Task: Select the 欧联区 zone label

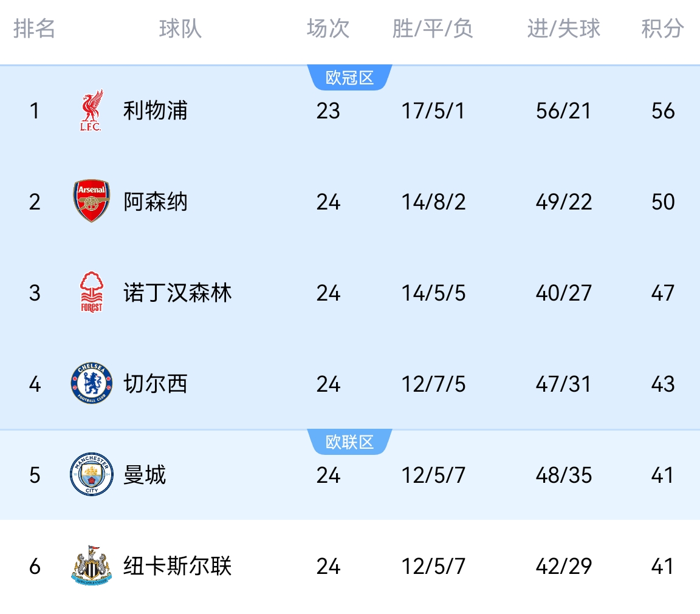Action: pyautogui.click(x=349, y=442)
